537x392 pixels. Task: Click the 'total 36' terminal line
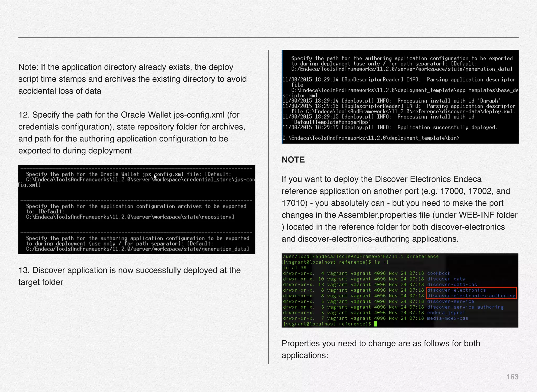pos(294,268)
